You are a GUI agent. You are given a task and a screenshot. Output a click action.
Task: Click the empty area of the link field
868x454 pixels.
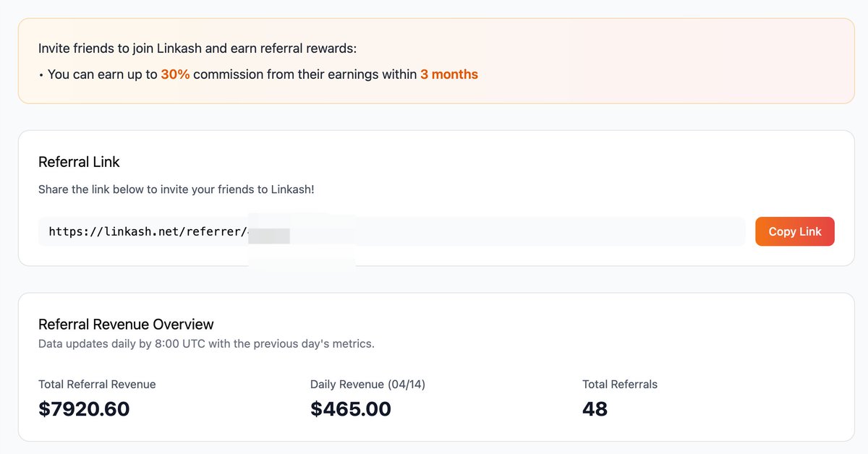click(x=550, y=231)
